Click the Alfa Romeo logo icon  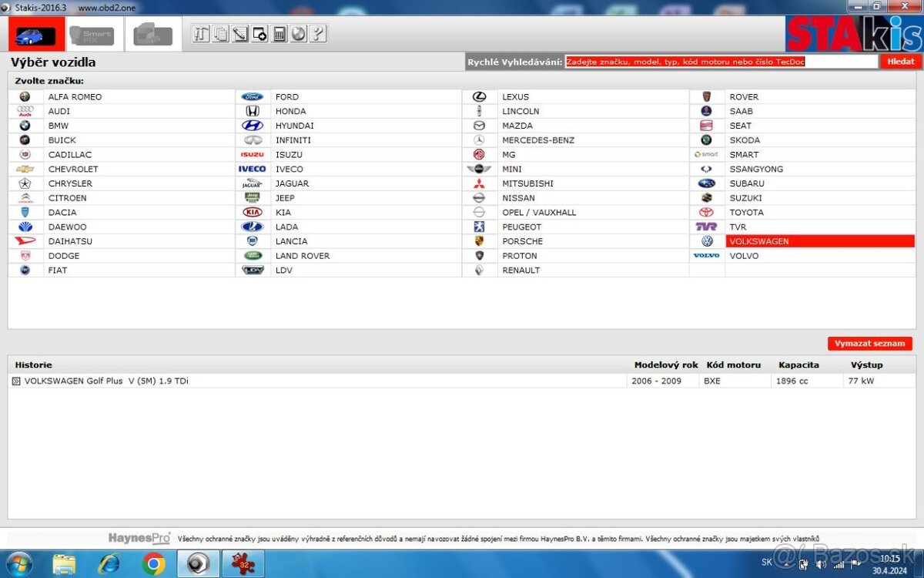(x=25, y=97)
